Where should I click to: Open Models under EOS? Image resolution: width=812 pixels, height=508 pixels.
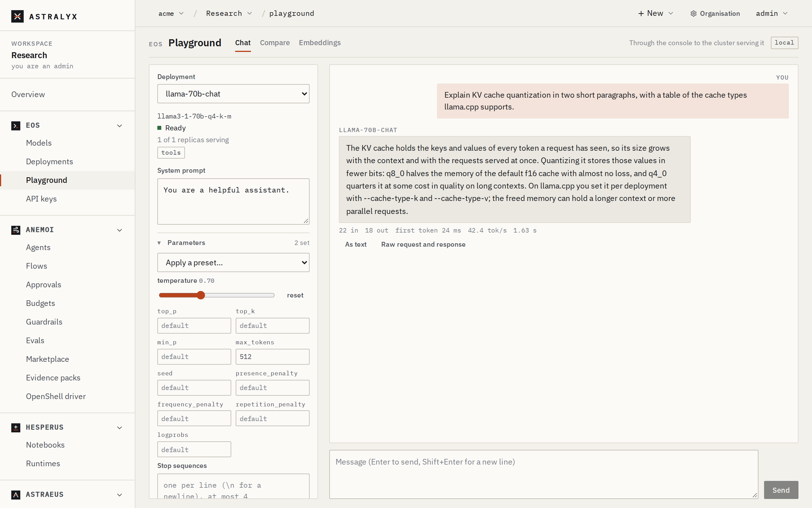click(39, 143)
